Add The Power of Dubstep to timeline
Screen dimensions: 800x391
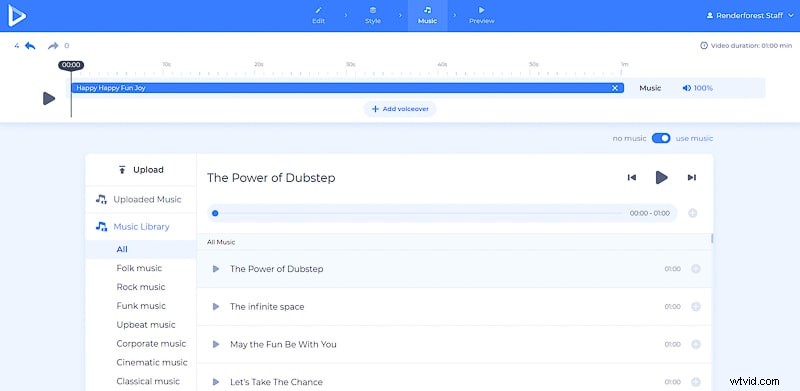[x=695, y=269]
